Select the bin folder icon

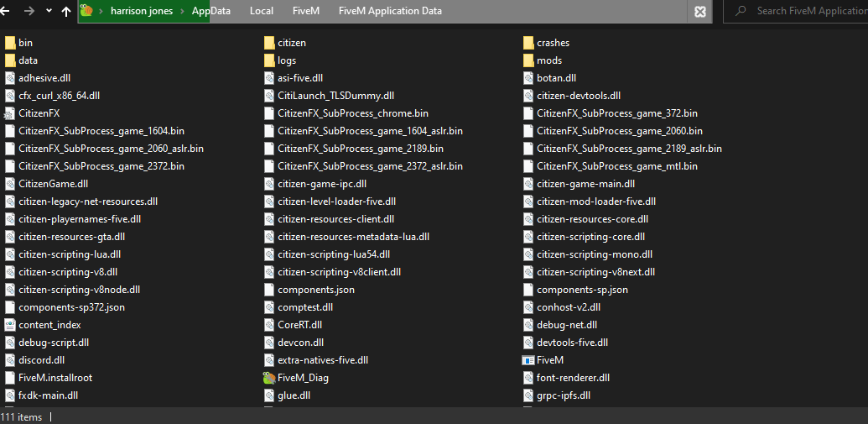tap(10, 43)
